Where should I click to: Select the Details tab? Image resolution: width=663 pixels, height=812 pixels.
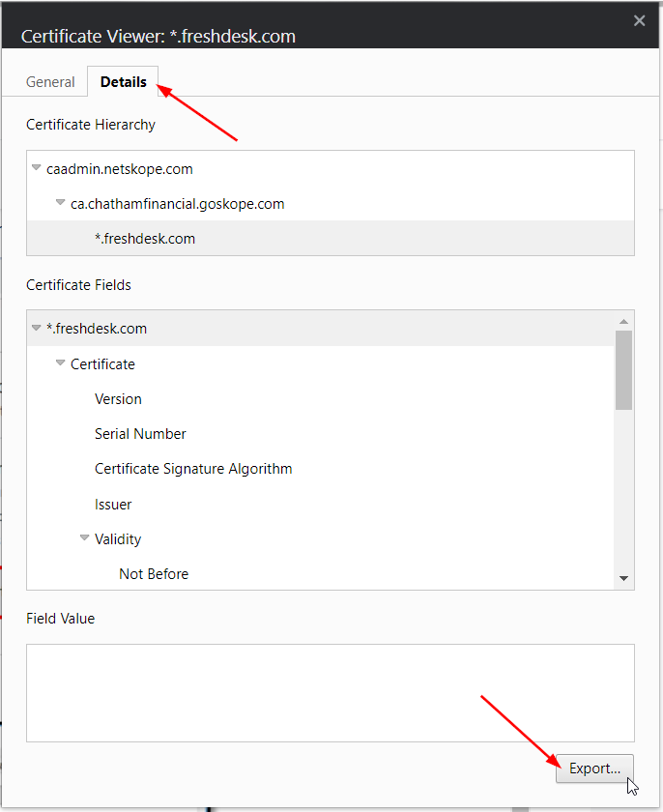(x=123, y=82)
